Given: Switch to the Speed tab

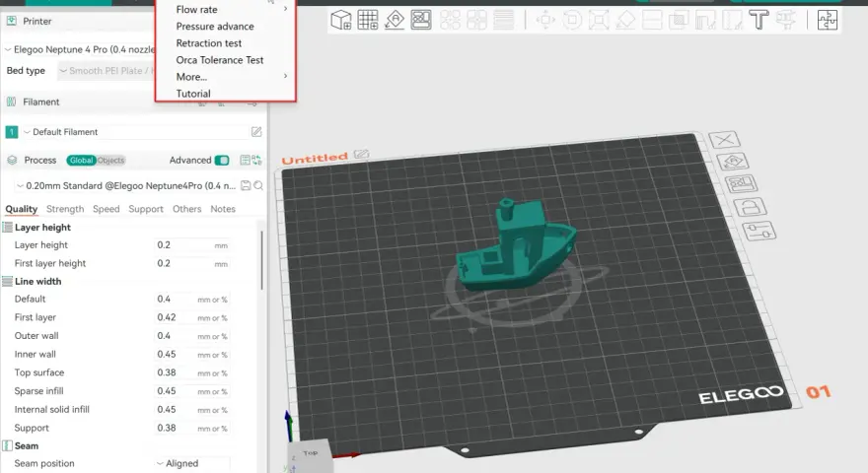Looking at the screenshot, I should pyautogui.click(x=106, y=209).
